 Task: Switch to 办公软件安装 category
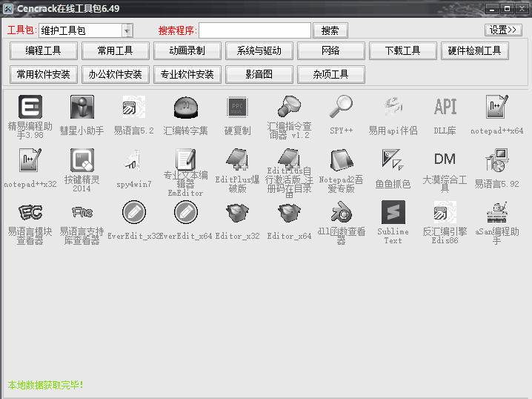point(116,74)
